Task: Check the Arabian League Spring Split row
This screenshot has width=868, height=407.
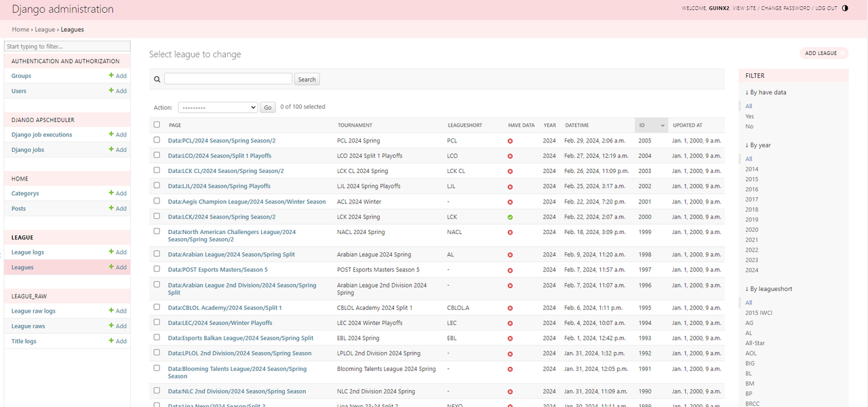Action: (x=157, y=254)
